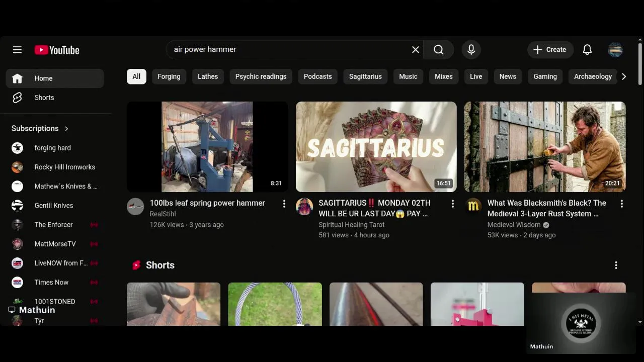Select the Archaeology filter chip
The height and width of the screenshot is (362, 644).
(x=593, y=76)
